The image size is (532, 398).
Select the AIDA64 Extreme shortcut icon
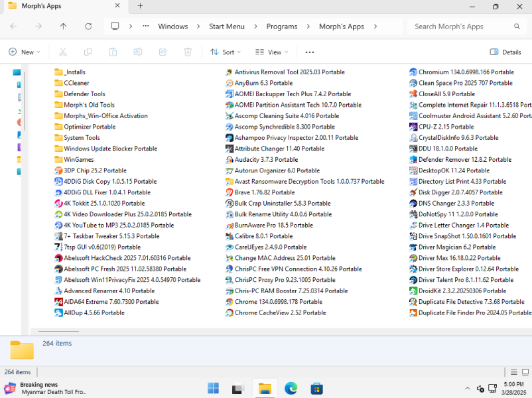pos(58,302)
